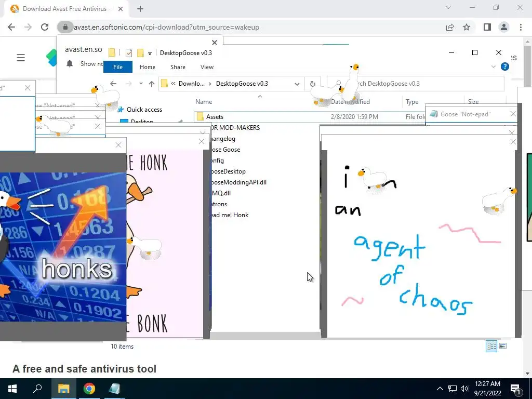This screenshot has width=532, height=399.
Task: Click DesktopGoose v0.3 breadcrumb segment
Action: (x=242, y=84)
